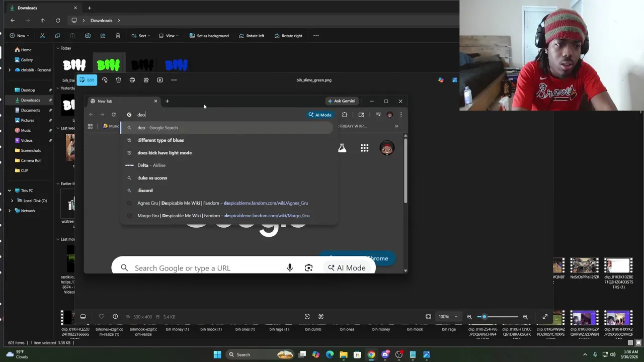This screenshot has width=644, height=362.
Task: Open the View dropdown in File Explorer
Action: point(169,36)
